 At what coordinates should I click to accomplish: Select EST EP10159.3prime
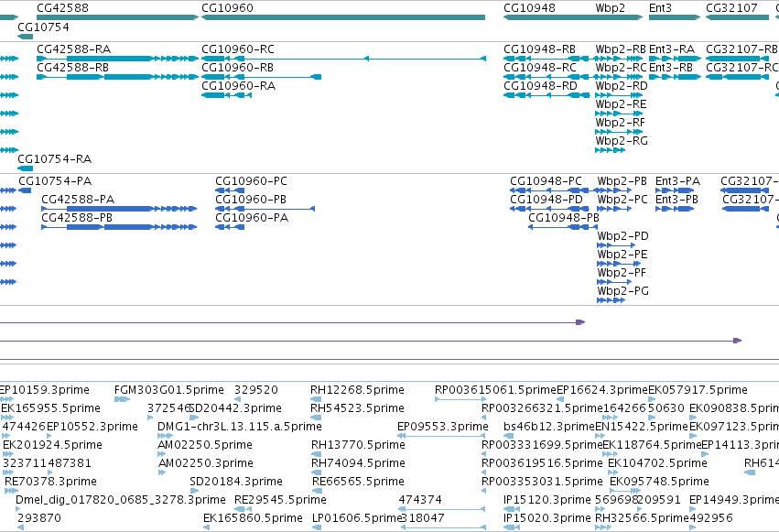[44, 390]
